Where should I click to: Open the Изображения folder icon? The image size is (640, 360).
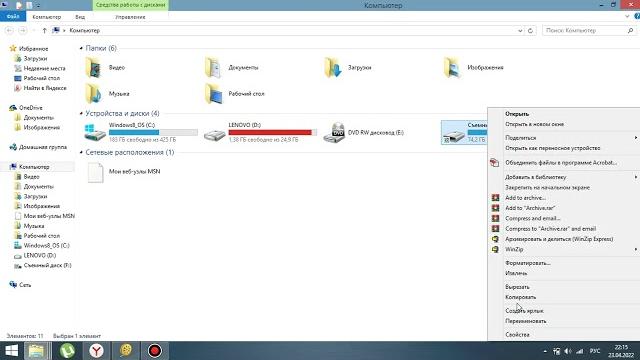tap(452, 67)
